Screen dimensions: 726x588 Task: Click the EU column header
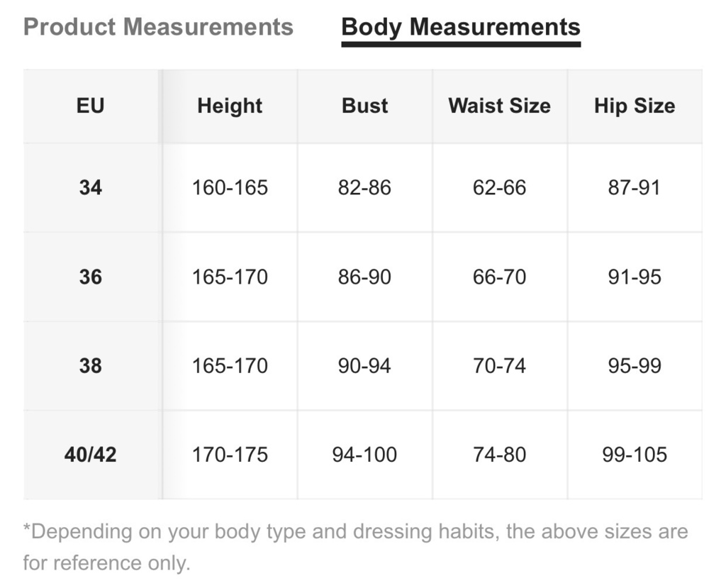tap(90, 106)
